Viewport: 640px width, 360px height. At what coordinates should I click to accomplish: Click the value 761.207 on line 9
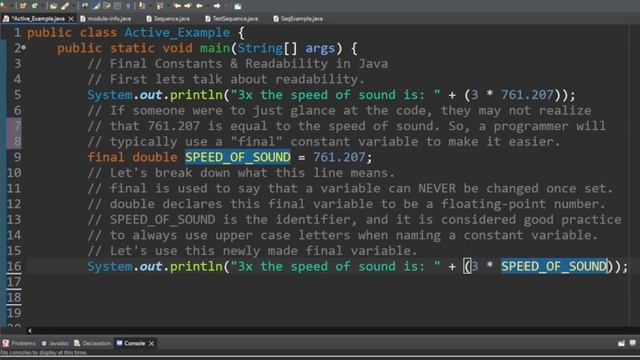click(x=339, y=157)
